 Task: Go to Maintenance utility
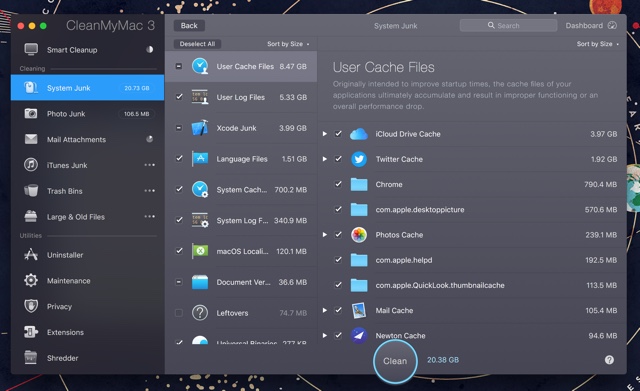pos(87,280)
